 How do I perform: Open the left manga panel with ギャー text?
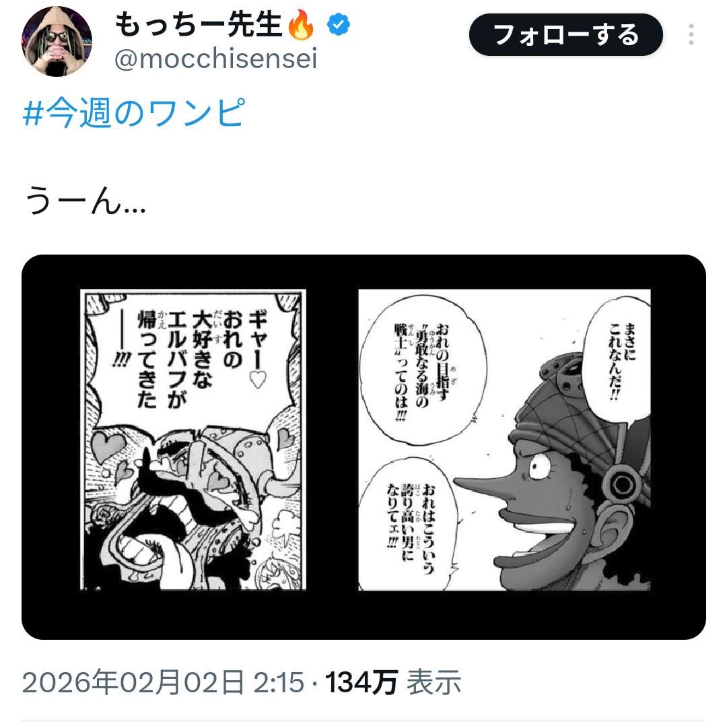(x=193, y=439)
